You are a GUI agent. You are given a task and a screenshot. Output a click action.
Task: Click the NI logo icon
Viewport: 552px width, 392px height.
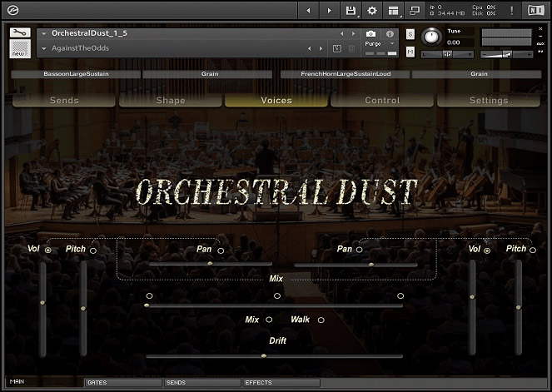point(533,11)
